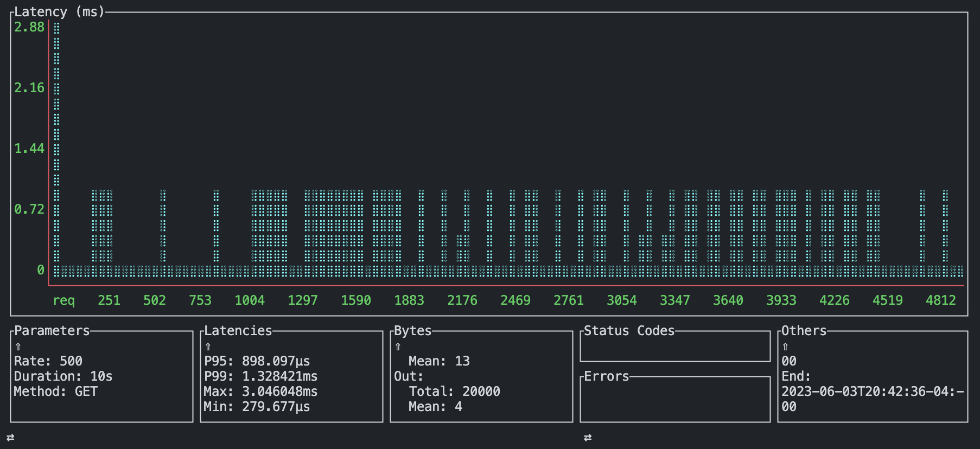Viewport: 980px width, 449px height.
Task: Click the 1883 x-axis tick label
Action: 409,300
